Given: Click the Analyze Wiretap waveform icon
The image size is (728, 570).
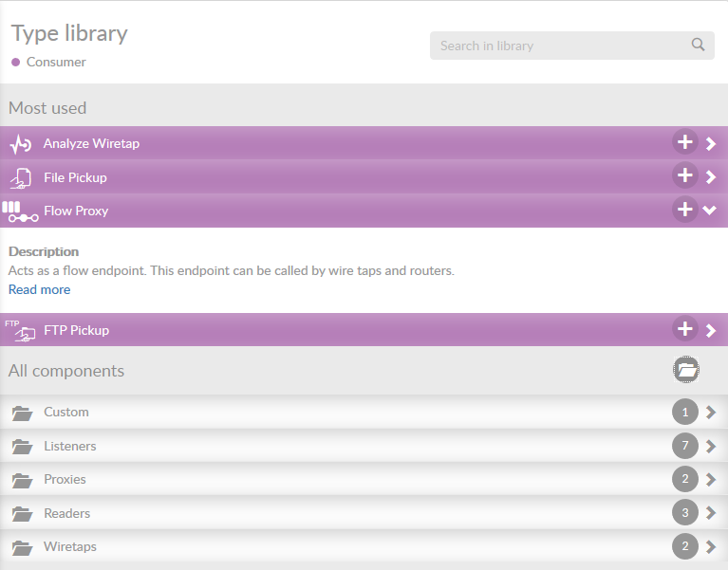Looking at the screenshot, I should (21, 144).
